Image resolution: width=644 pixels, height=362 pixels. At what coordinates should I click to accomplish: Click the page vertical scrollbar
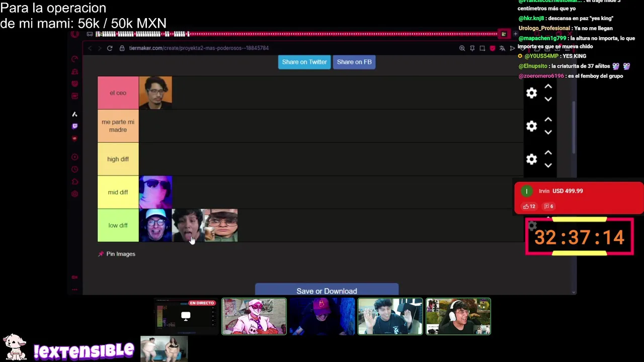[x=574, y=128]
